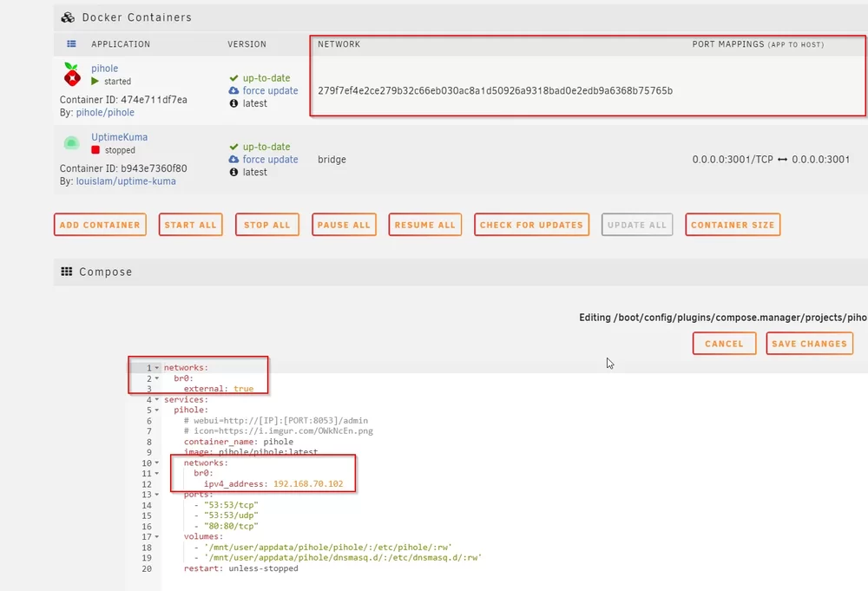Open the pihole container name link
Image resolution: width=868 pixels, height=591 pixels.
coord(105,68)
